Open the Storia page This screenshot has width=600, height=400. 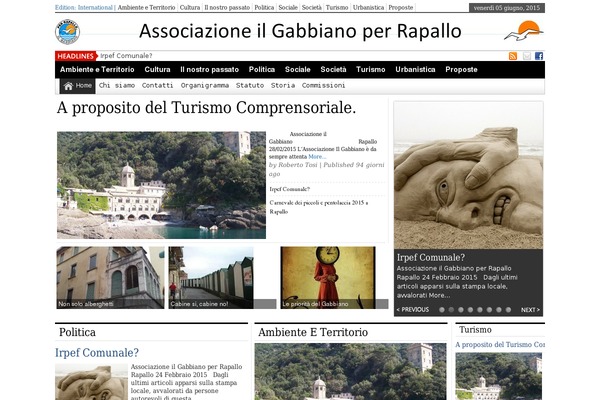pyautogui.click(x=283, y=85)
